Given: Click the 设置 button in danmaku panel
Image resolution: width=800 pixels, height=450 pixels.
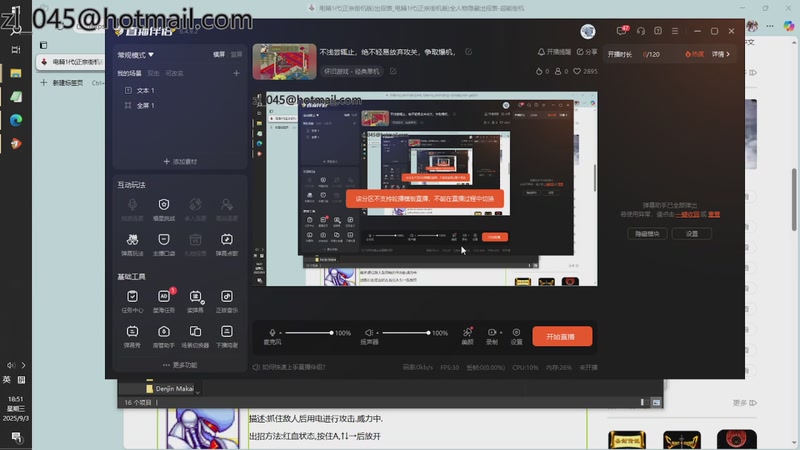Looking at the screenshot, I should pos(692,234).
